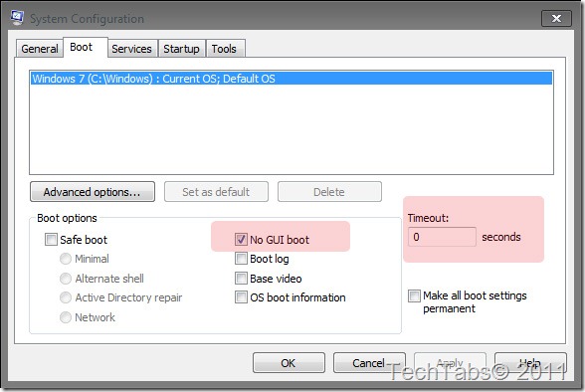Go to the Startup tab
The image size is (585, 392).
click(x=181, y=49)
